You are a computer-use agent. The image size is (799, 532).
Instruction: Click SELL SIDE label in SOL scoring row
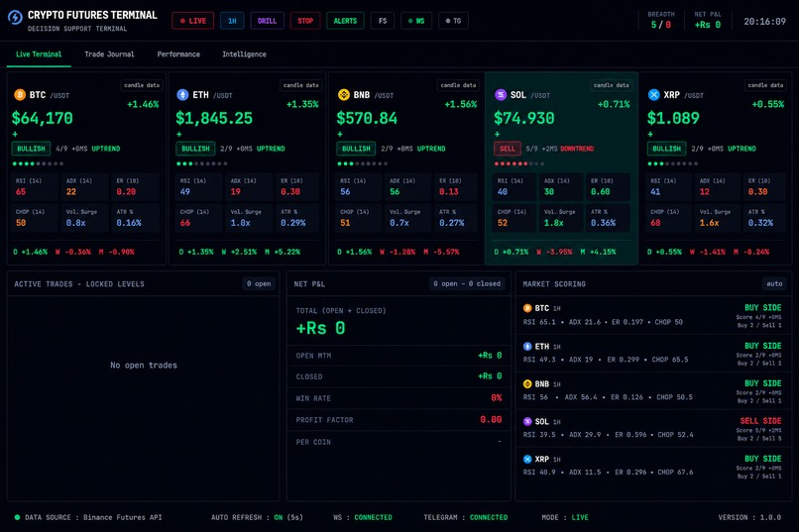(760, 421)
